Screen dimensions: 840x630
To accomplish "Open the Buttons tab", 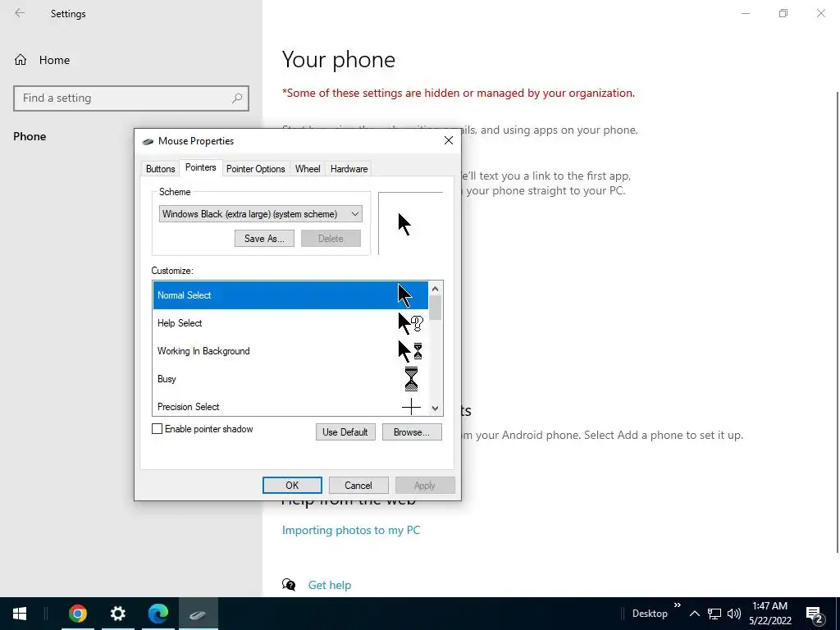I will [x=160, y=169].
